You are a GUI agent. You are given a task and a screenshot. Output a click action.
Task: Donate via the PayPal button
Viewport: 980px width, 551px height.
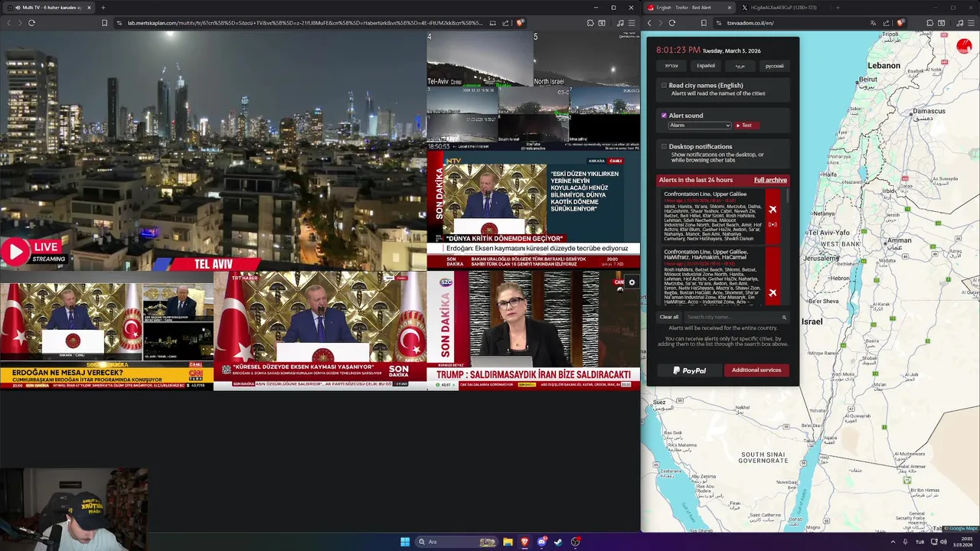pyautogui.click(x=690, y=370)
